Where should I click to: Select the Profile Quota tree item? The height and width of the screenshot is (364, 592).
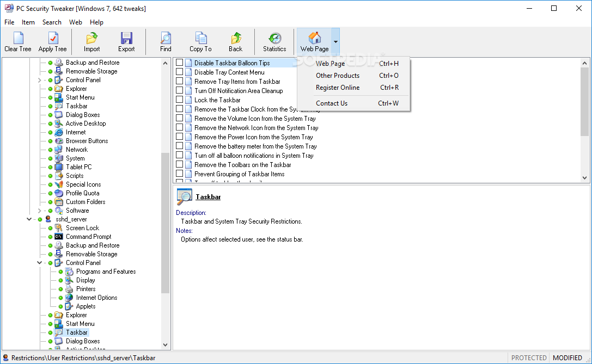(x=82, y=193)
